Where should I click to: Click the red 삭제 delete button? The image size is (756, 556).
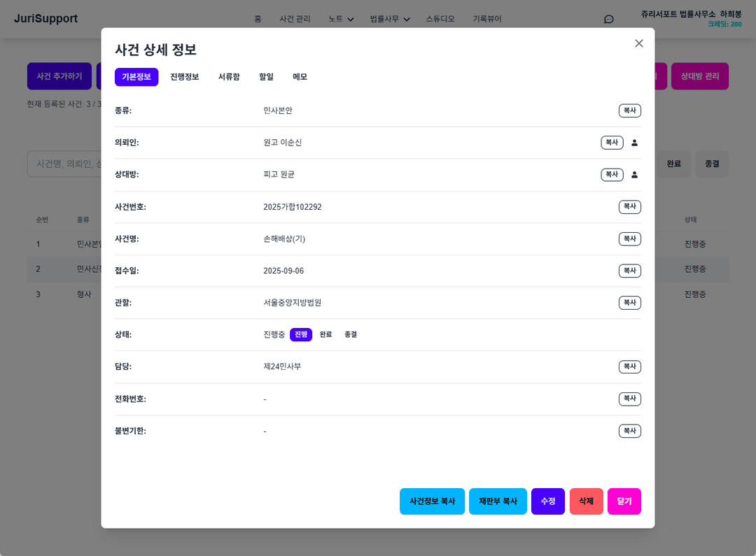(586, 501)
